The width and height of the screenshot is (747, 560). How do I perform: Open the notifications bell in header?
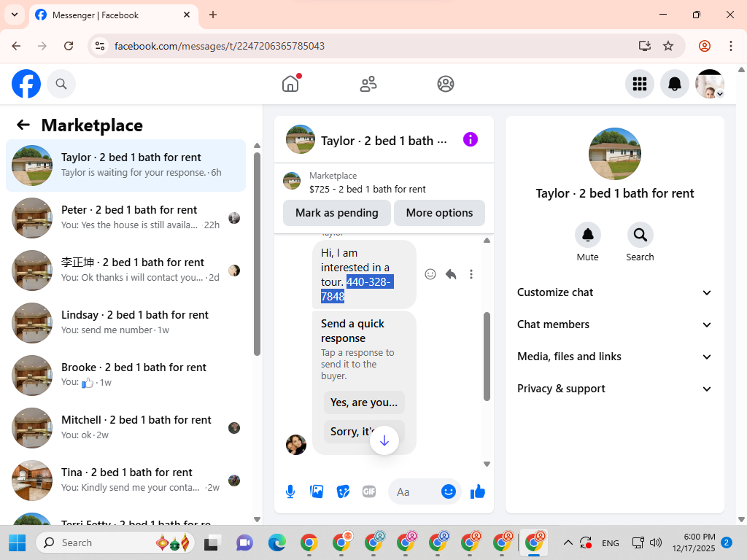click(675, 84)
